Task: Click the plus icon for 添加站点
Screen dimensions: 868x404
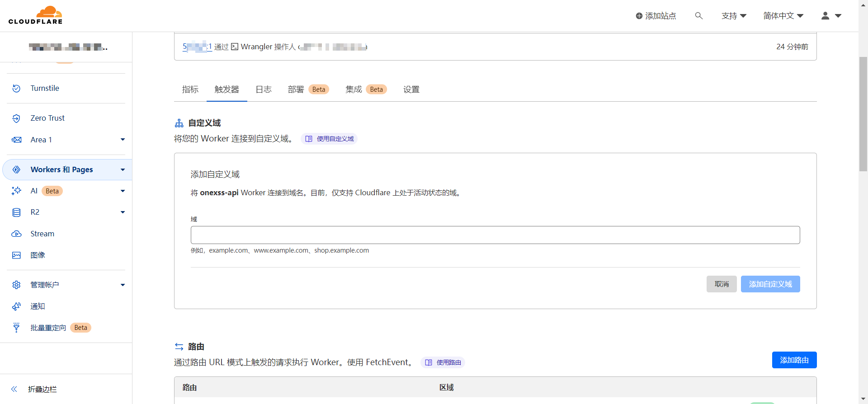Action: (x=639, y=16)
